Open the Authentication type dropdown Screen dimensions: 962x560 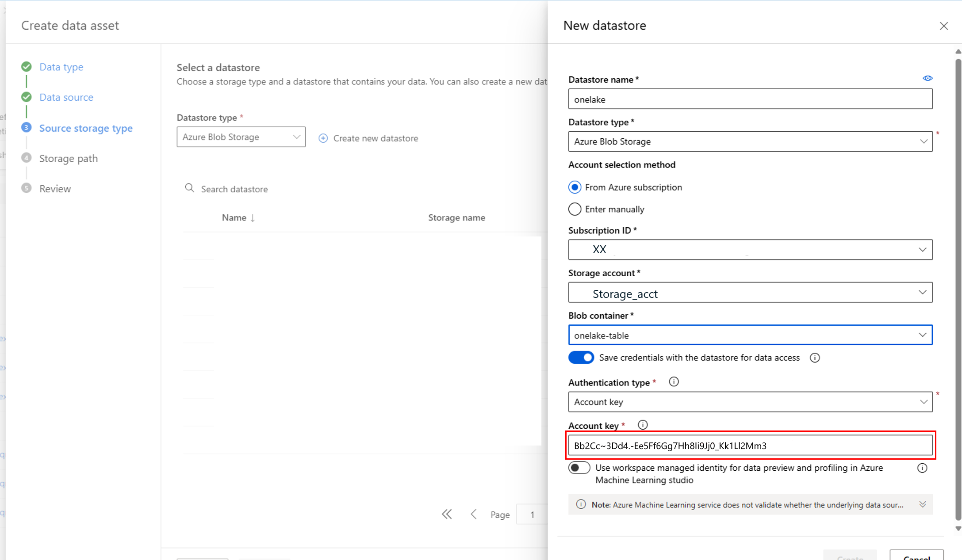(750, 402)
